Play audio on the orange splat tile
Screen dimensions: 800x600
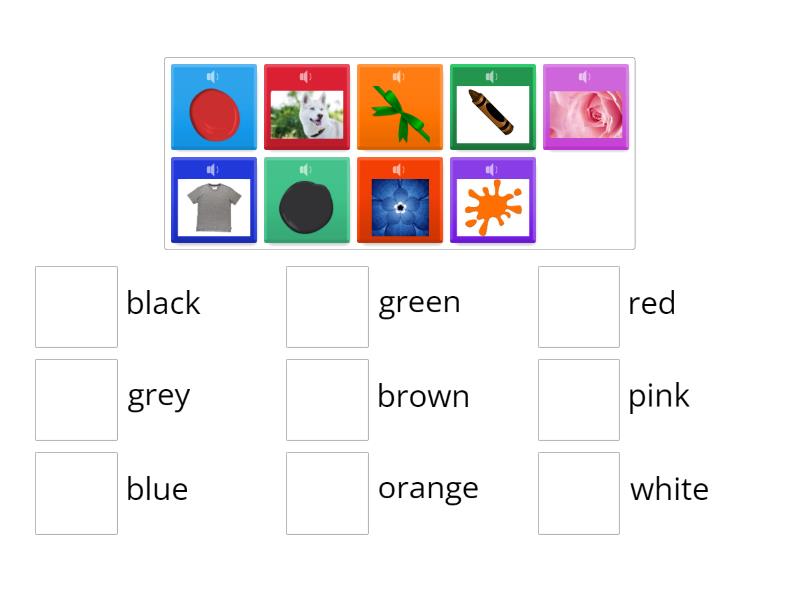493,167
